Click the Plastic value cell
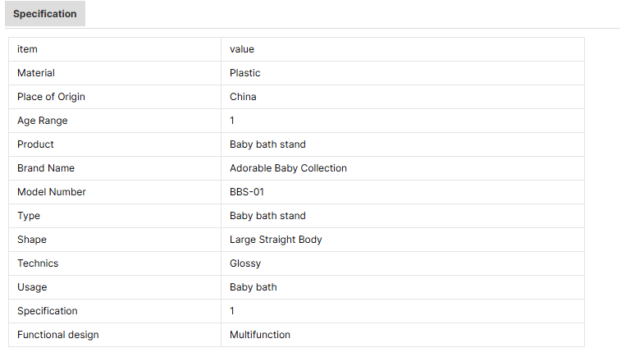 tap(403, 73)
